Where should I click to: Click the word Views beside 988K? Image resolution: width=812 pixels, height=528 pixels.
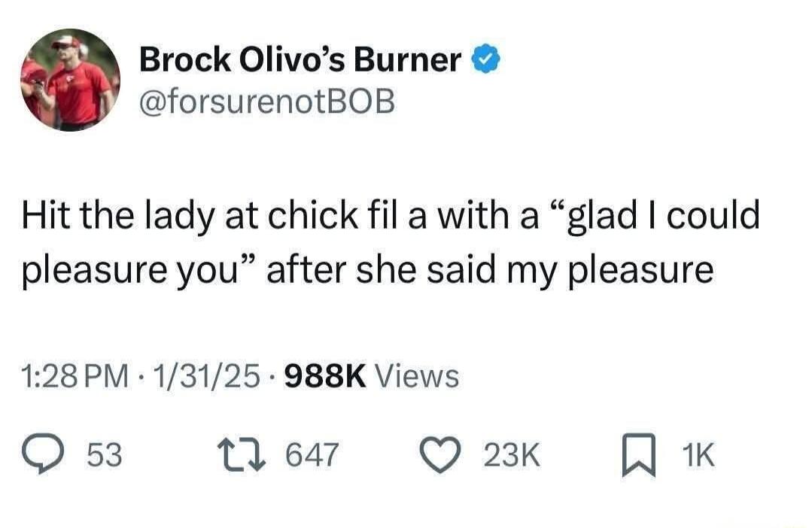pyautogui.click(x=415, y=375)
